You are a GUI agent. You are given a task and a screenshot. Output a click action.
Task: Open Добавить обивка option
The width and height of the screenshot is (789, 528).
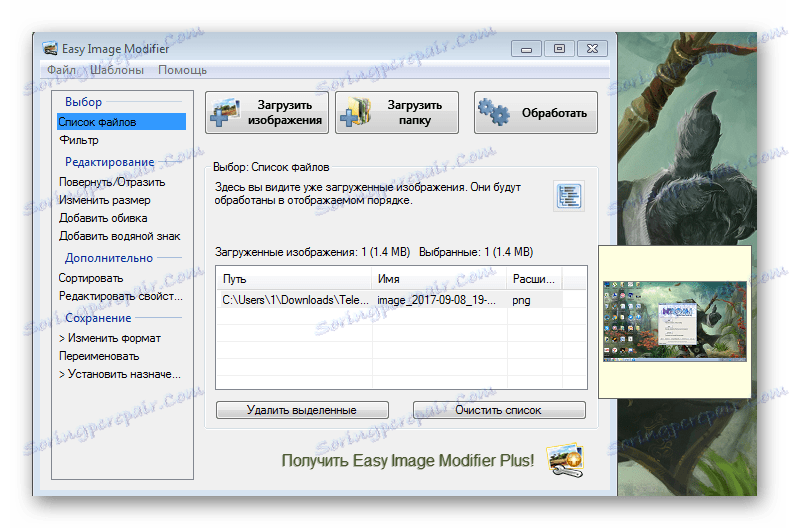(103, 218)
